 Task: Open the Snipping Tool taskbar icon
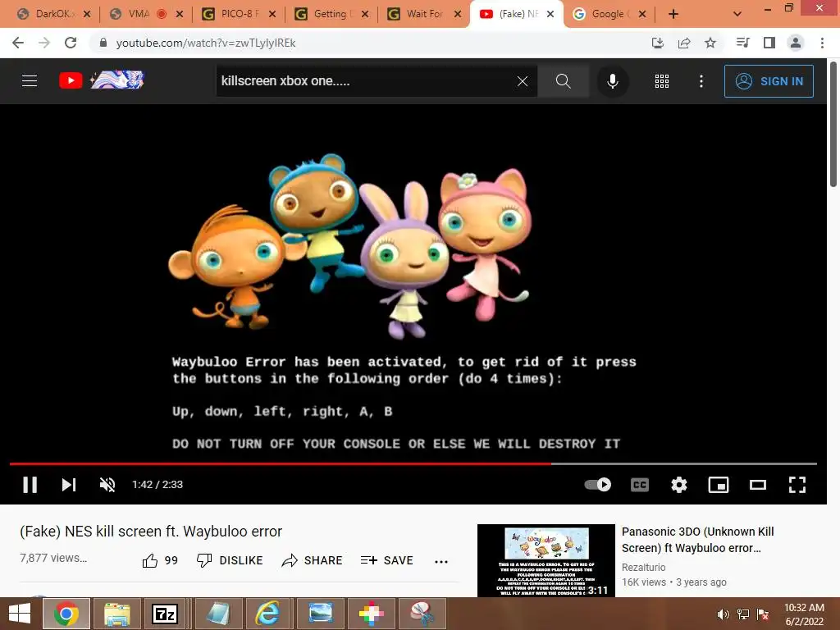[422, 614]
